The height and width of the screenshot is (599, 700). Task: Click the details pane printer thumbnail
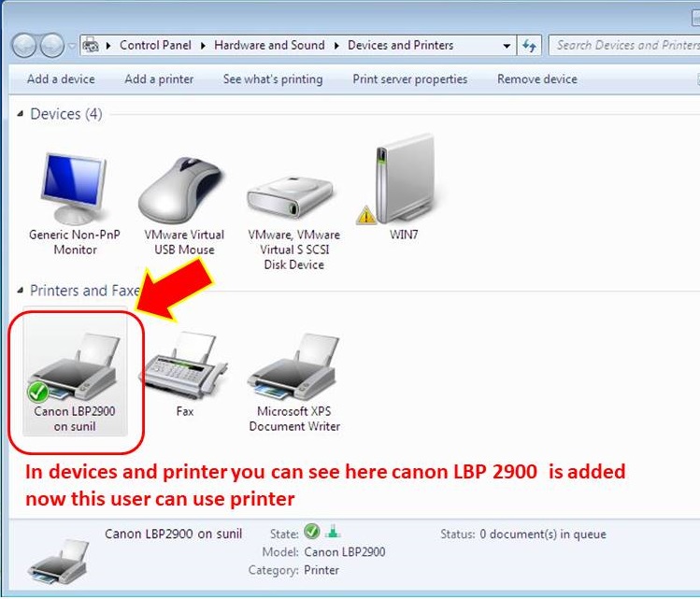(x=58, y=562)
